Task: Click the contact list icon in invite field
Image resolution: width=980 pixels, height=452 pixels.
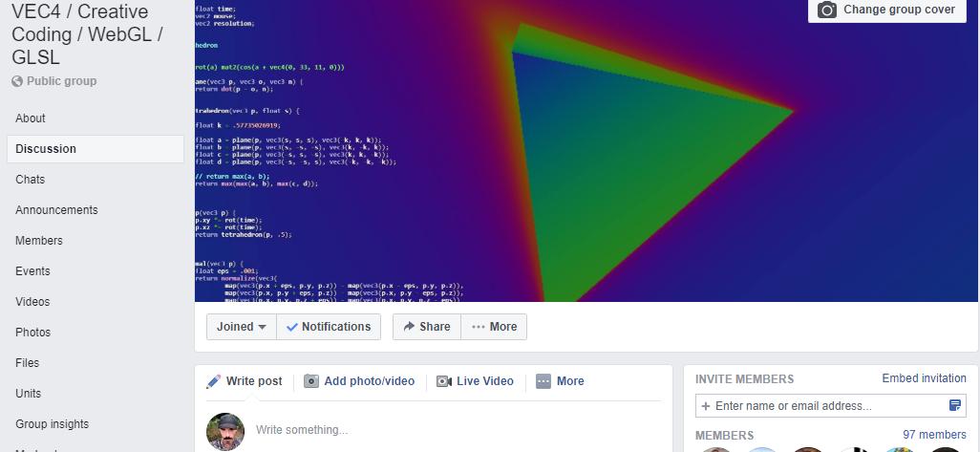Action: pyautogui.click(x=955, y=406)
